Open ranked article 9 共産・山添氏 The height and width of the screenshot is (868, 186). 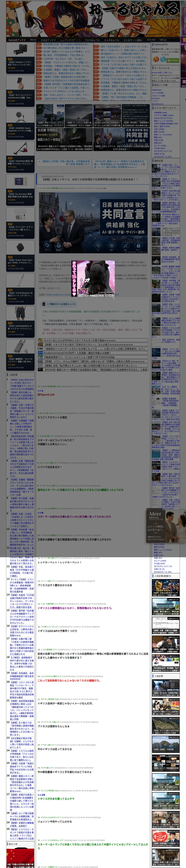click(22, 520)
